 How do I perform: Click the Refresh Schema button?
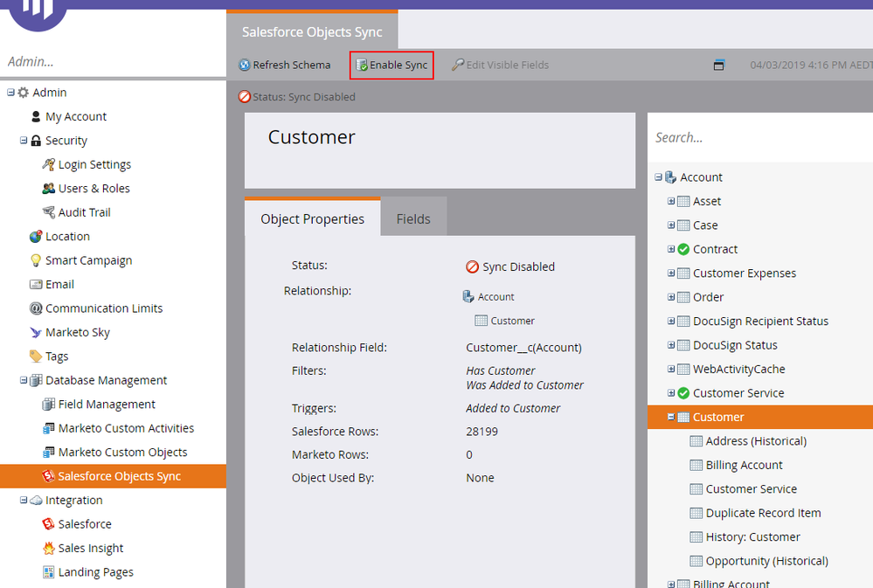(285, 66)
